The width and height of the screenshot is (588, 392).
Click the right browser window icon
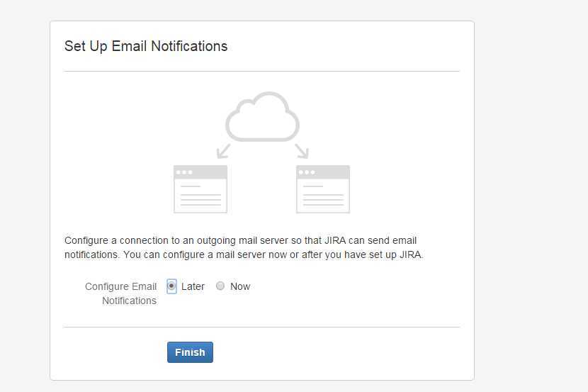coord(322,189)
